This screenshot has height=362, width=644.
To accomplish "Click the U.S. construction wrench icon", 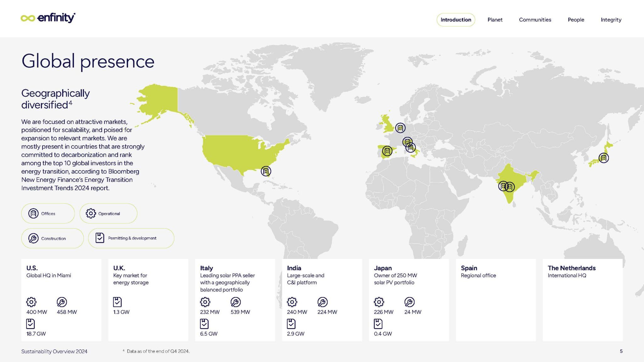I will point(62,302).
